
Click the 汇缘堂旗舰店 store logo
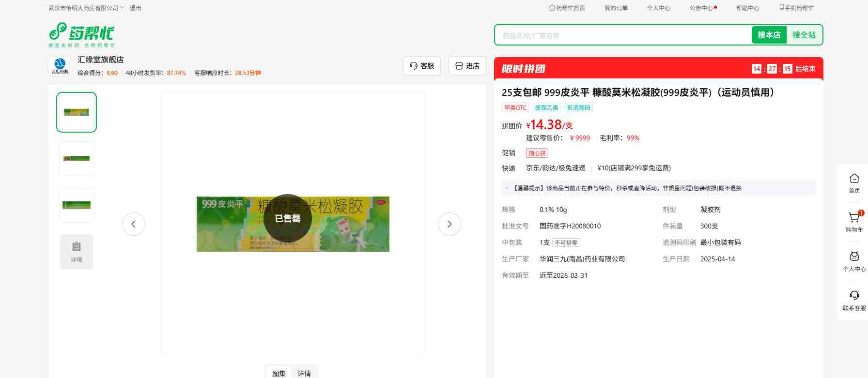tap(60, 66)
